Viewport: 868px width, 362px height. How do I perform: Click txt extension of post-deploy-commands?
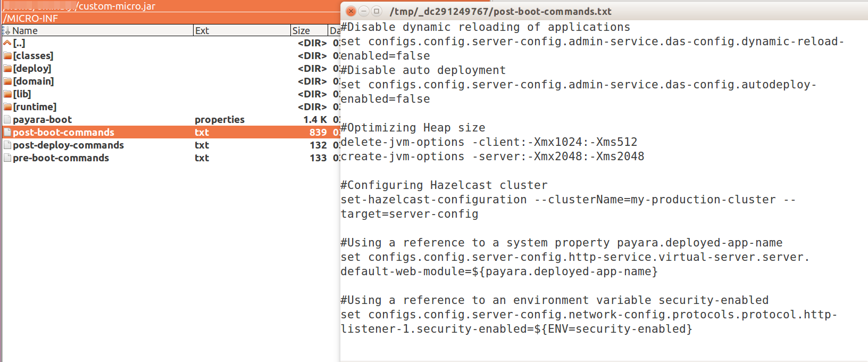202,145
